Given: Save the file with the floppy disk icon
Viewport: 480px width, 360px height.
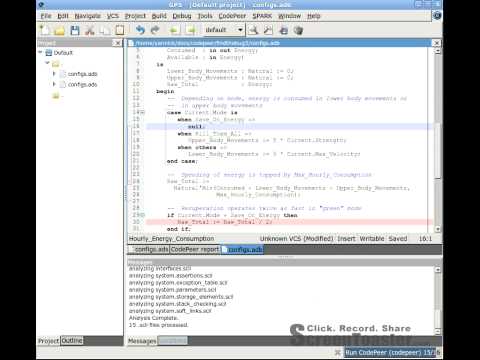Looking at the screenshot, I should (75, 31).
